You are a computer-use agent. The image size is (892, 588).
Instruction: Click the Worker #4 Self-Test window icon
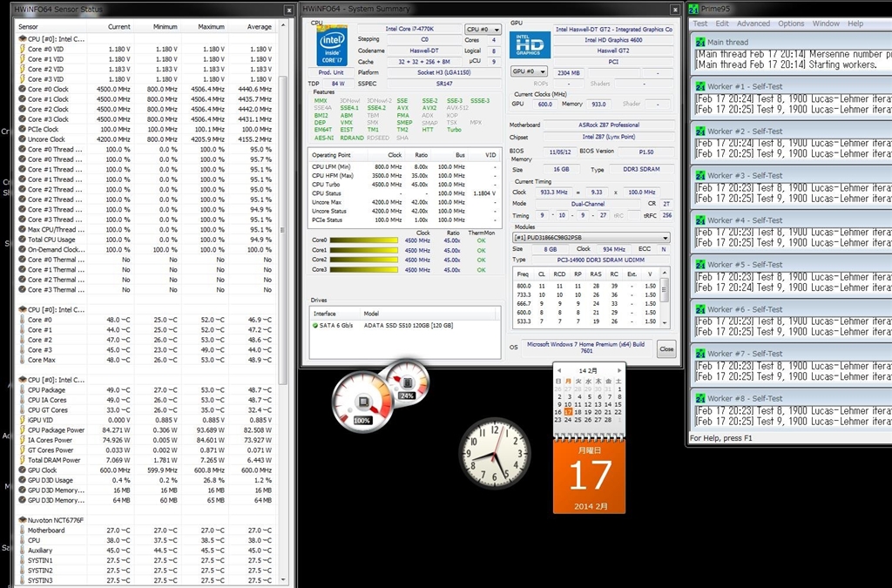coord(700,220)
